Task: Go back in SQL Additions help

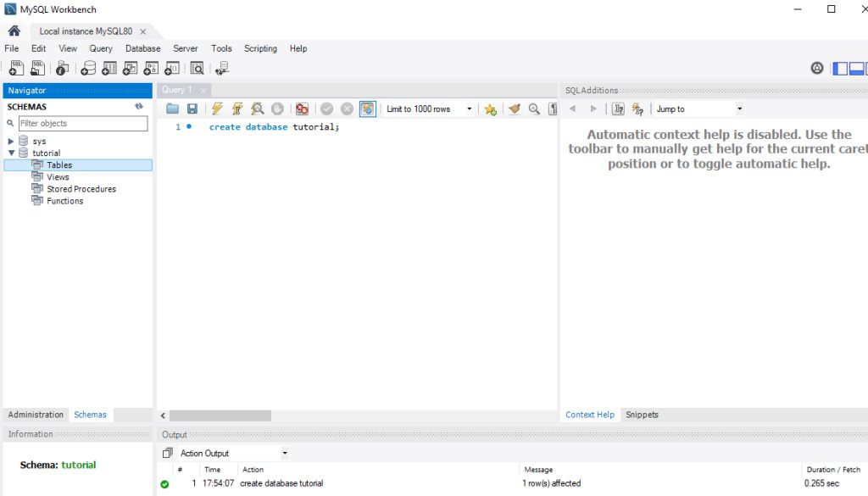Action: [x=572, y=109]
